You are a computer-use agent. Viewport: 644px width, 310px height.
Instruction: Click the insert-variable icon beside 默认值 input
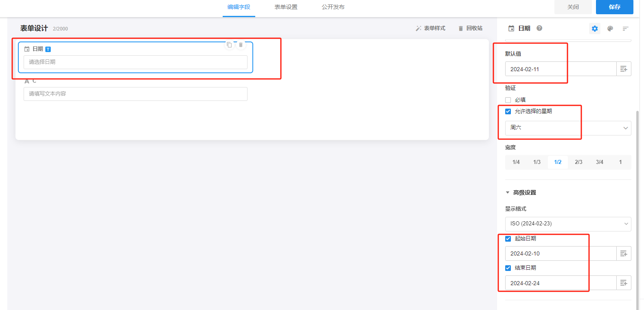[624, 69]
